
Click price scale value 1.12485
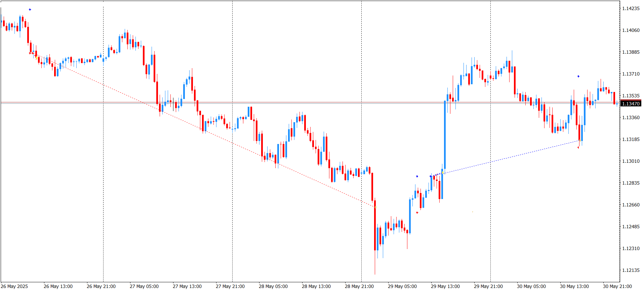pos(631,227)
